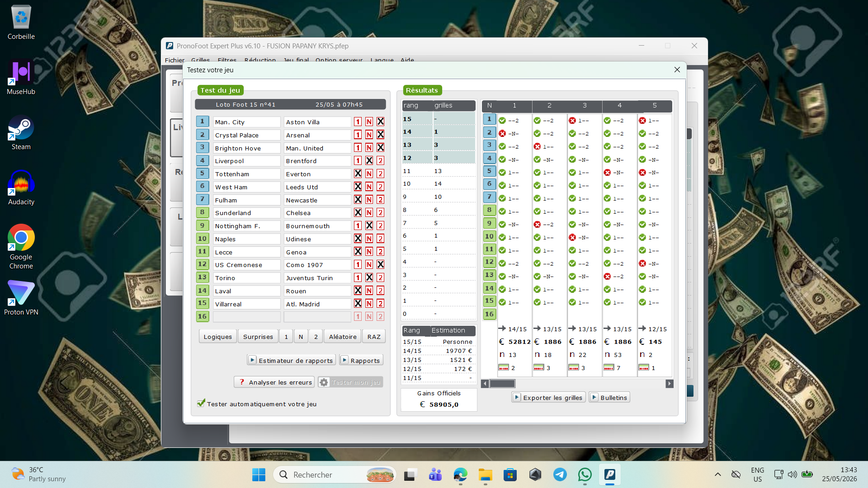Screen dimensions: 868x488
Task: Toggle result N for Torino vs Juventus
Action: [x=369, y=278]
